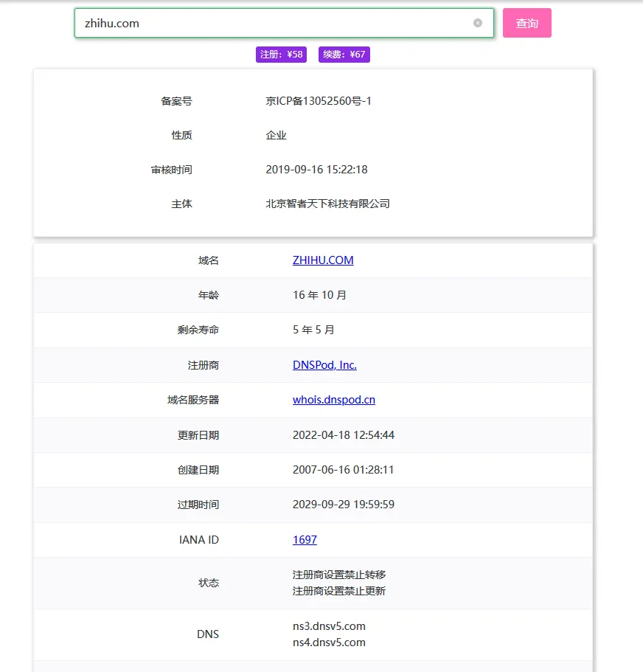Focus the domain search input field
Viewport: 643px width, 672px height.
[284, 23]
